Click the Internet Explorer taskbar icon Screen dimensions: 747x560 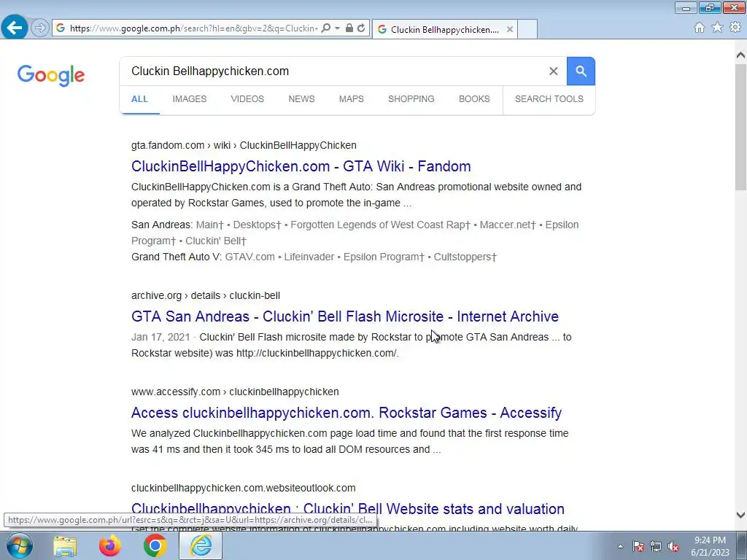(201, 546)
